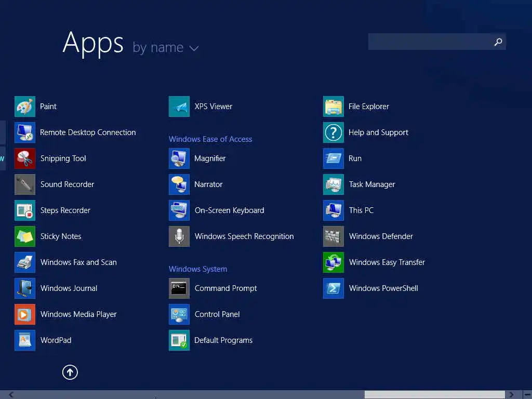This screenshot has height=399, width=532.
Task: Click the 'Windows Defender' label
Action: click(x=381, y=236)
